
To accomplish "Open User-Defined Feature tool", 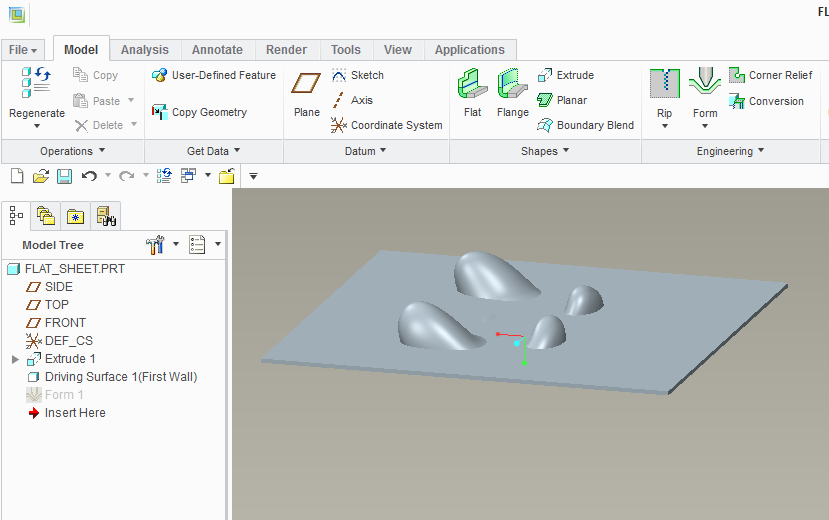I will 214,75.
